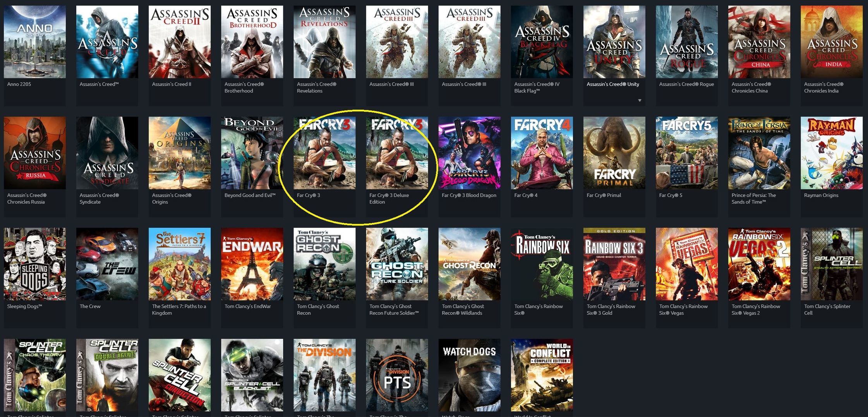Screen dimensions: 868x417
Task: Open Assassin's Creed Unity dropdown arrow
Action: pyautogui.click(x=640, y=100)
